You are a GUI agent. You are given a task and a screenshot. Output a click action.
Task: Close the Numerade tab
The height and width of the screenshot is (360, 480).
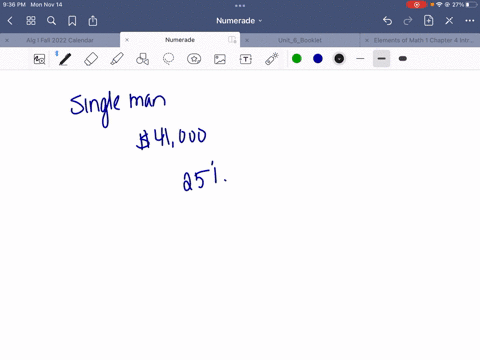(x=127, y=40)
